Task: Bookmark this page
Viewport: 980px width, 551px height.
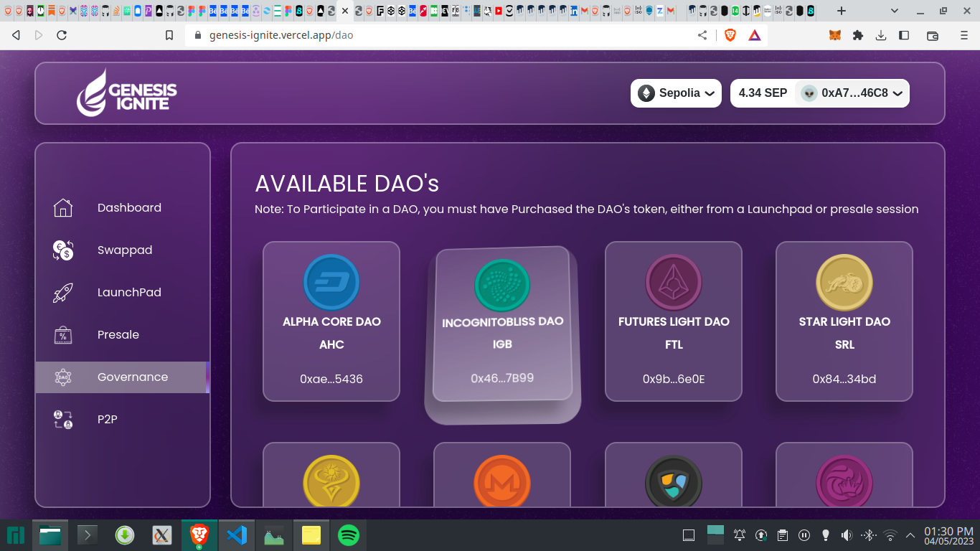Action: click(169, 35)
